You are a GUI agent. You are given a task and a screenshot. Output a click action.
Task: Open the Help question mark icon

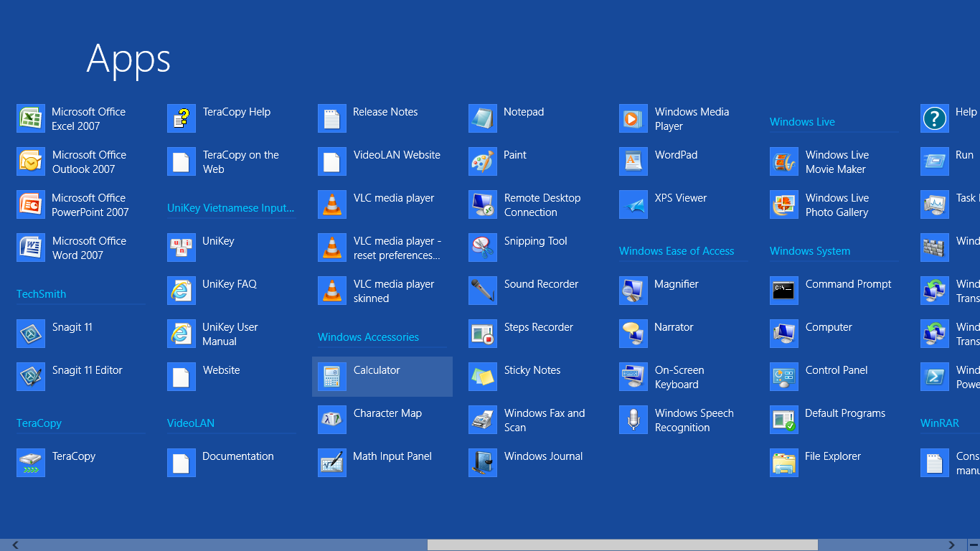tap(935, 118)
